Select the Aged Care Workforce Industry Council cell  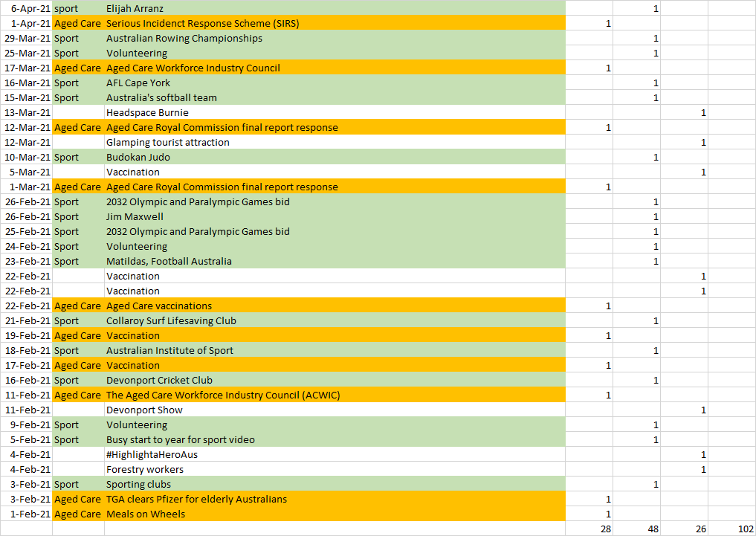[x=335, y=68]
